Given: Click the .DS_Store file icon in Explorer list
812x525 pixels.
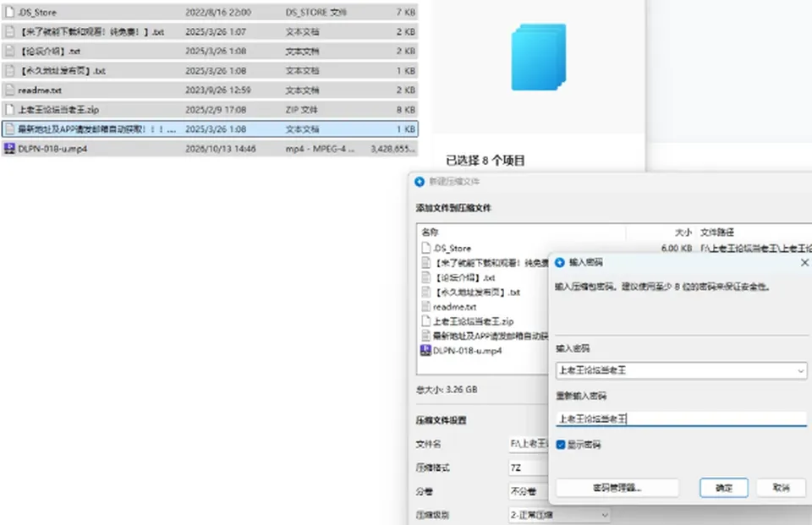Looking at the screenshot, I should tap(9, 12).
